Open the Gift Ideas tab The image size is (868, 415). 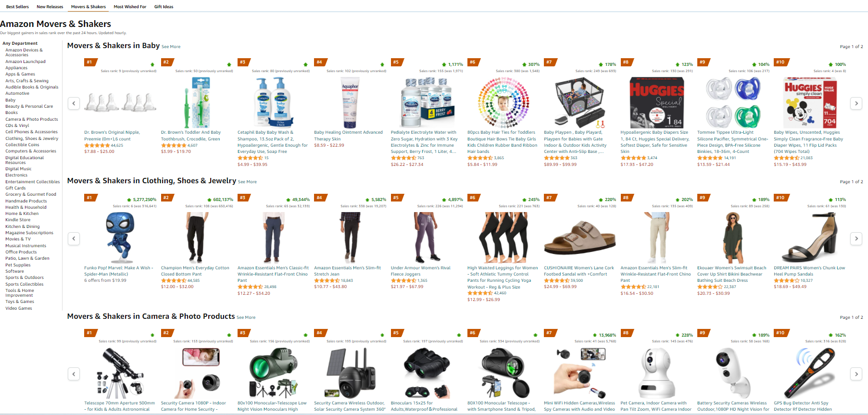point(164,7)
